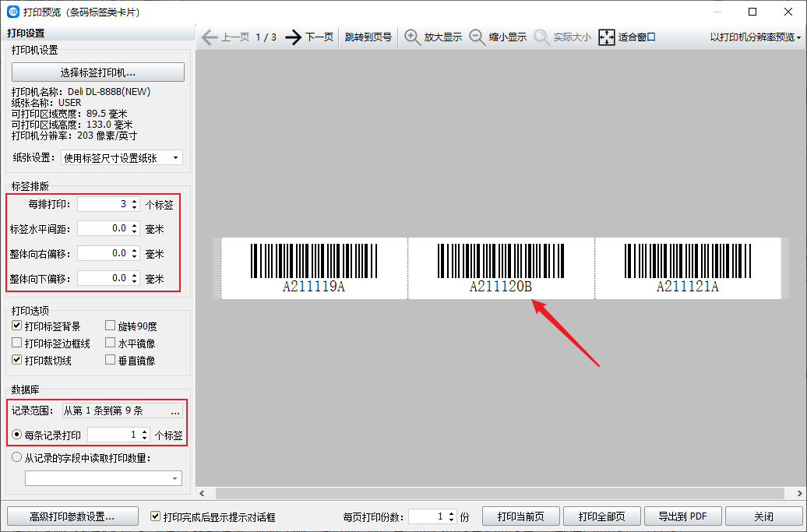Click the 每排打印 spinner arrows

pos(134,204)
